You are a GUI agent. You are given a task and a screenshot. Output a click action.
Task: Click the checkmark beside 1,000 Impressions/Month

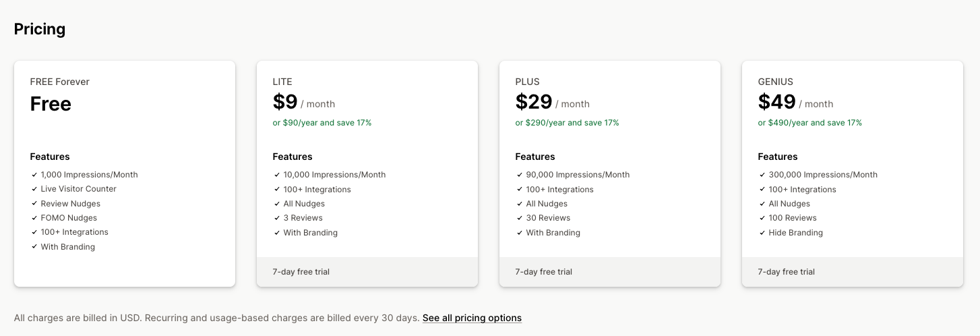pyautogui.click(x=34, y=175)
